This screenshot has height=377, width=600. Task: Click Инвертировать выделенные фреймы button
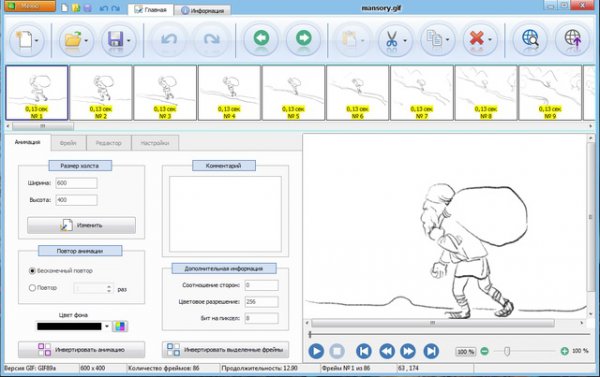tap(225, 349)
